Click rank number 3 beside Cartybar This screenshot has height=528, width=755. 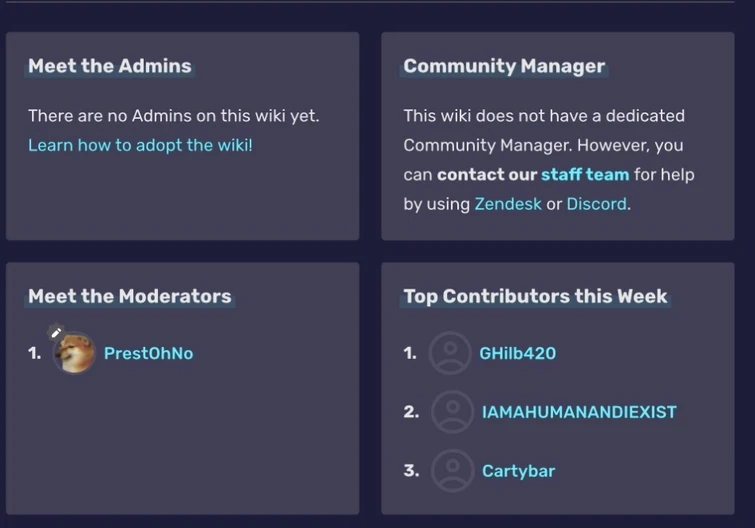[x=411, y=471]
